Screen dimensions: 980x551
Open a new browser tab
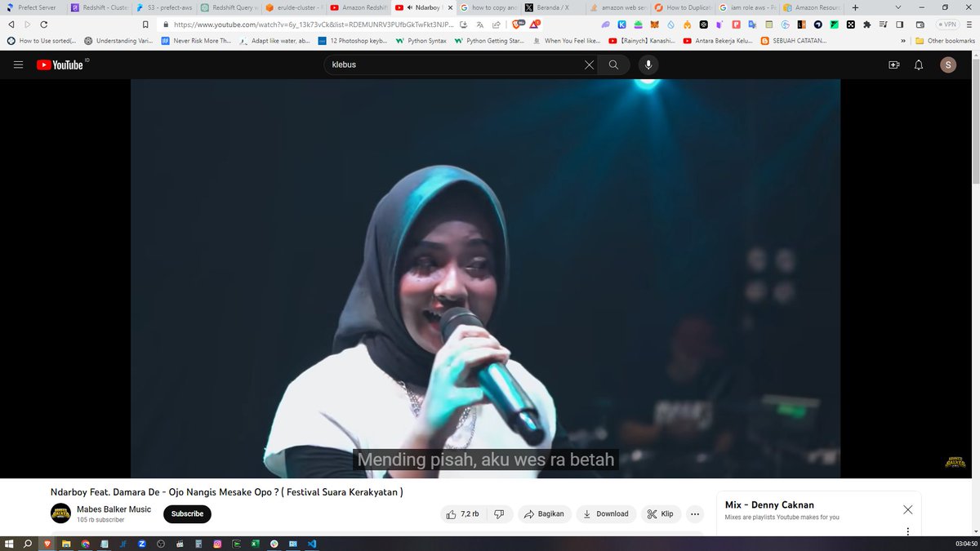click(855, 7)
